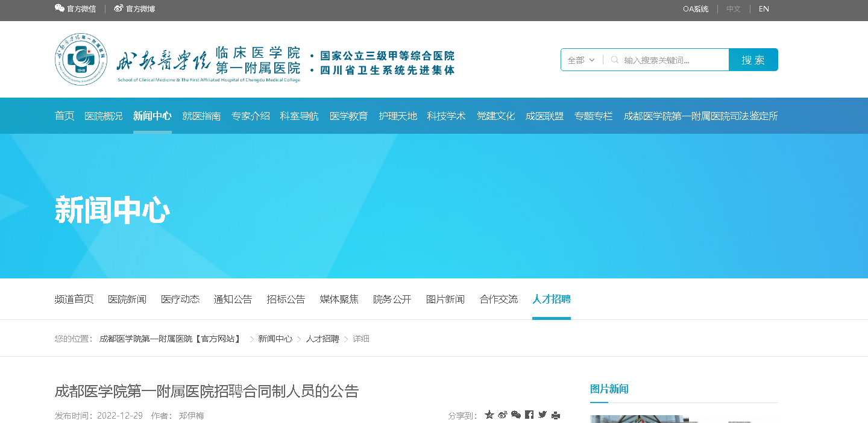Share article to Qzone via star icon
868x423 pixels.
(489, 415)
